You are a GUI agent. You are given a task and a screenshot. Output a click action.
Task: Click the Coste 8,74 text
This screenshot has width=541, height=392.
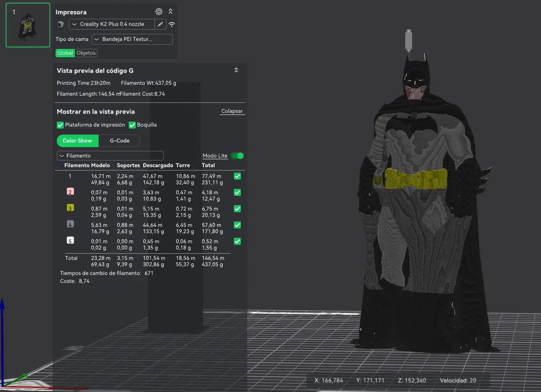(x=75, y=281)
